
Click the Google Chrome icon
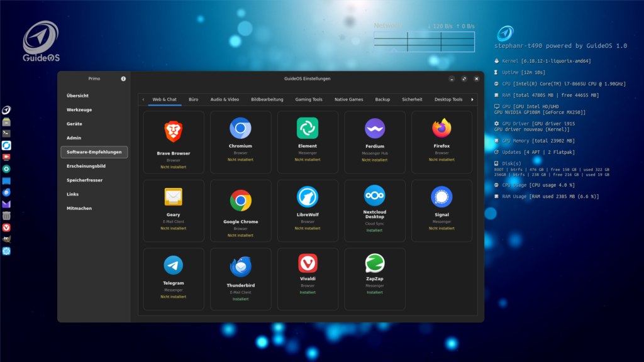241,200
